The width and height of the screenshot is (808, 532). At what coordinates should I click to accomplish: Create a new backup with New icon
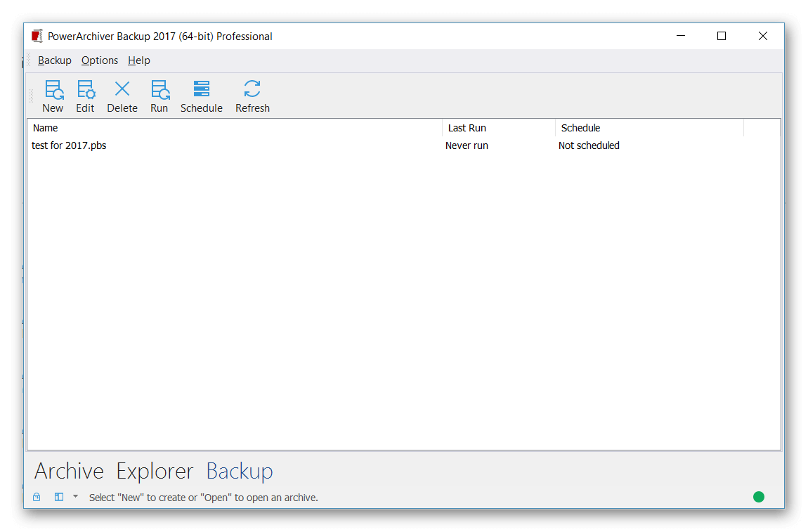(53, 96)
